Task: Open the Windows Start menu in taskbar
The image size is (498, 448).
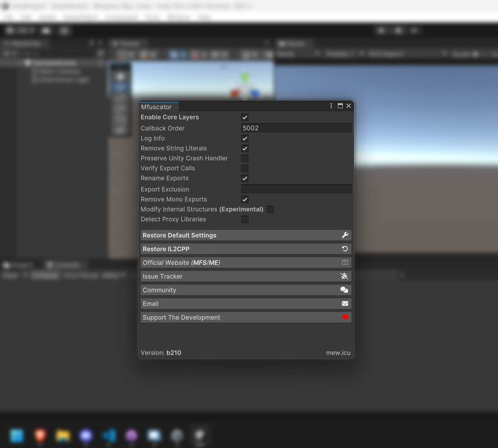Action: (x=17, y=436)
